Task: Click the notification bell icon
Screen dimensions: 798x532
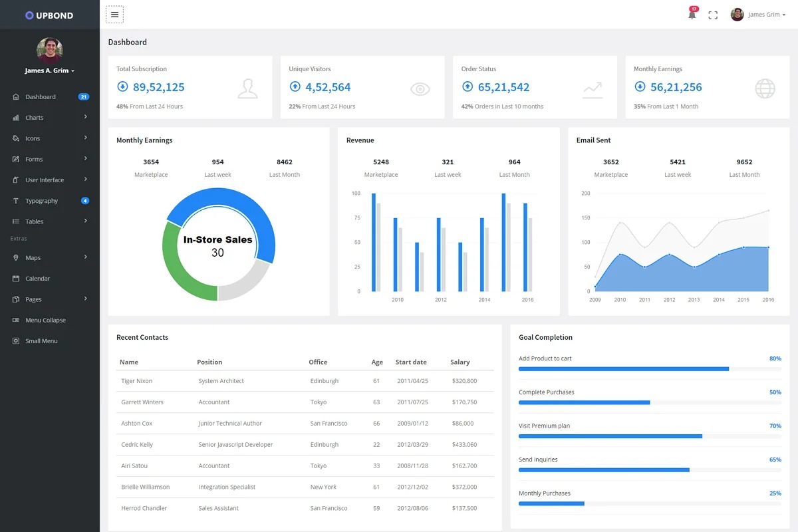Action: tap(692, 15)
